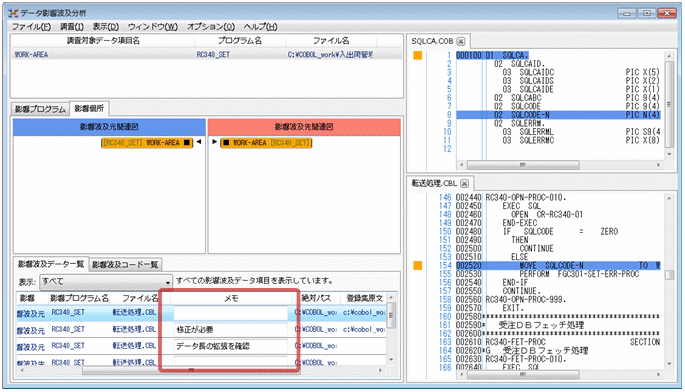Open the ファイル(F) menu
The height and width of the screenshot is (392, 685).
[x=31, y=27]
